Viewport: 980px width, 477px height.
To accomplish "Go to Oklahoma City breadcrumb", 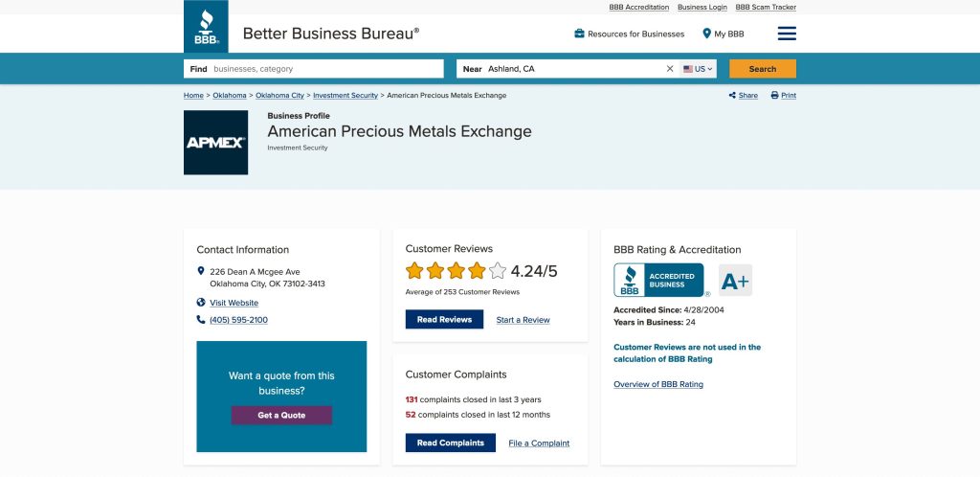I will click(279, 96).
